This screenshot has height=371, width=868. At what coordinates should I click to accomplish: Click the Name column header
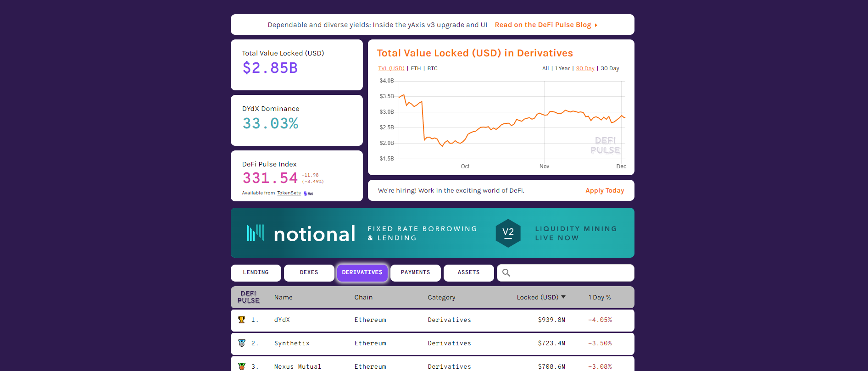click(x=283, y=297)
